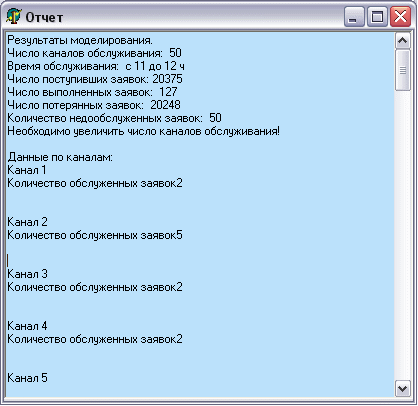Click on 'Данные по каналам:' heading
This screenshot has height=406, width=418.
60,157
